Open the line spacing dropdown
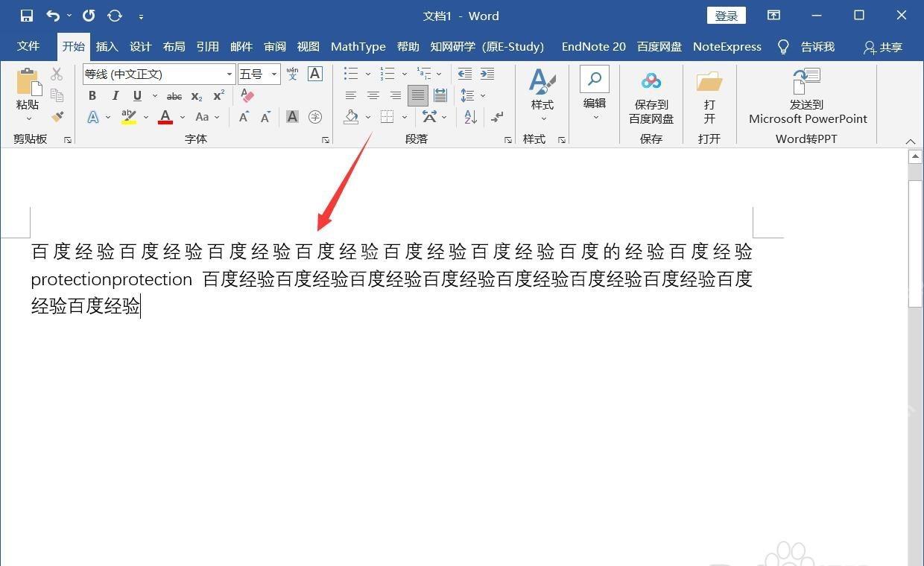 [x=472, y=95]
